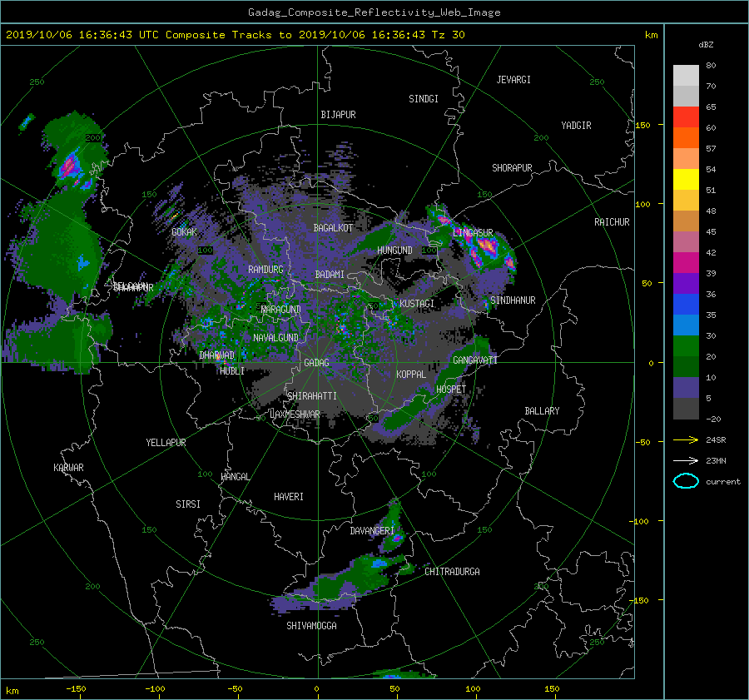749x700 pixels.
Task: Click the KOPPAL city label
Action: tap(411, 375)
